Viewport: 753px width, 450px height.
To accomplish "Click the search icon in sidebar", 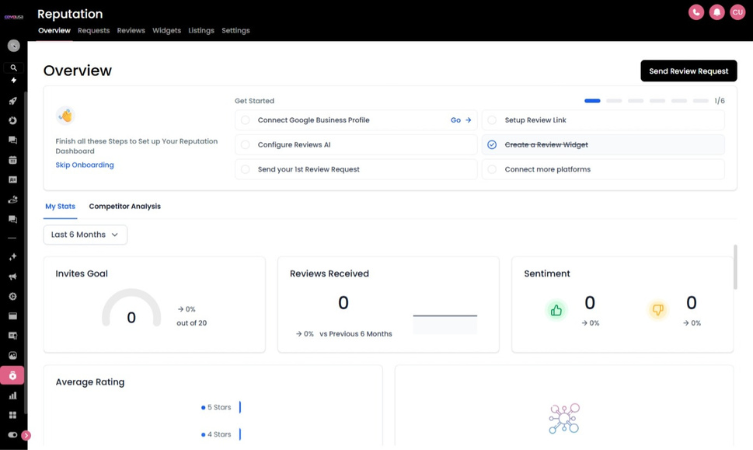I will click(x=13, y=68).
